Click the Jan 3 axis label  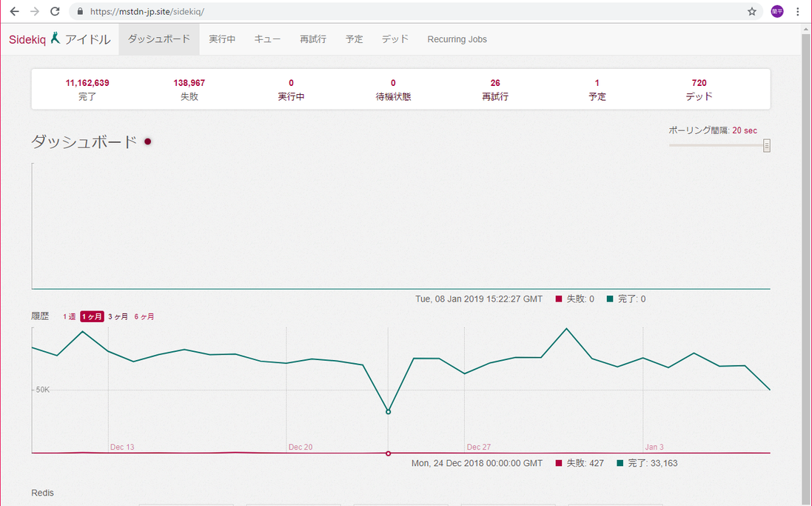tap(654, 447)
